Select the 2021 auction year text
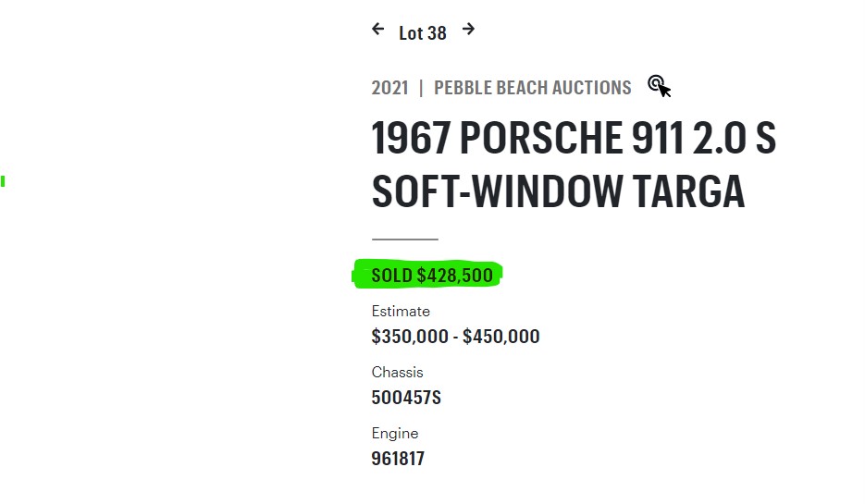The height and width of the screenshot is (504, 865). coord(390,88)
